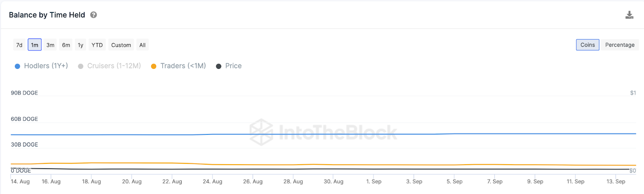Click the orange Traders legend dot
Image resolution: width=644 pixels, height=194 pixels.
[x=154, y=66]
